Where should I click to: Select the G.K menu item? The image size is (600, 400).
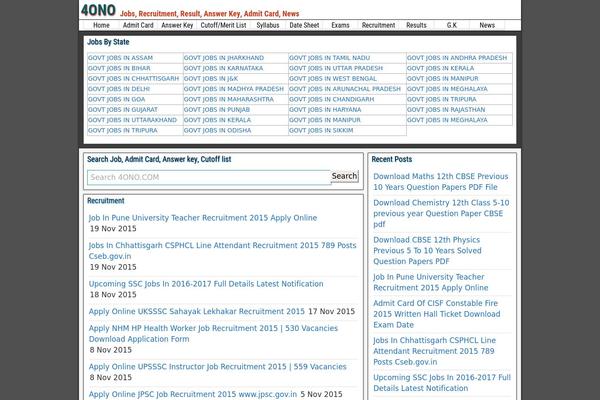tap(452, 25)
